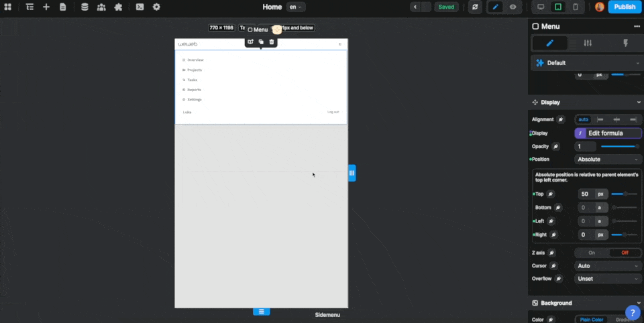Open the Overflow Unset dropdown
Image resolution: width=644 pixels, height=323 pixels.
608,279
